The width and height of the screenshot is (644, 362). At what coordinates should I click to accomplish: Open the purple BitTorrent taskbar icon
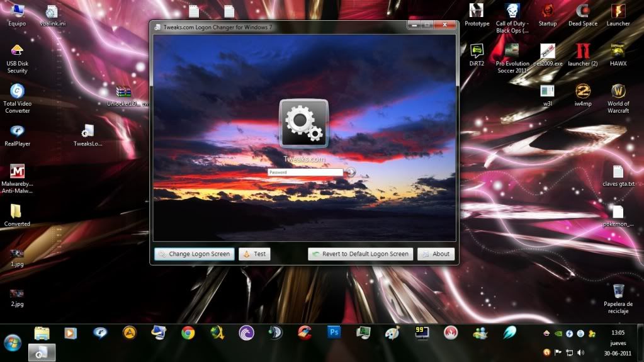coord(246,333)
